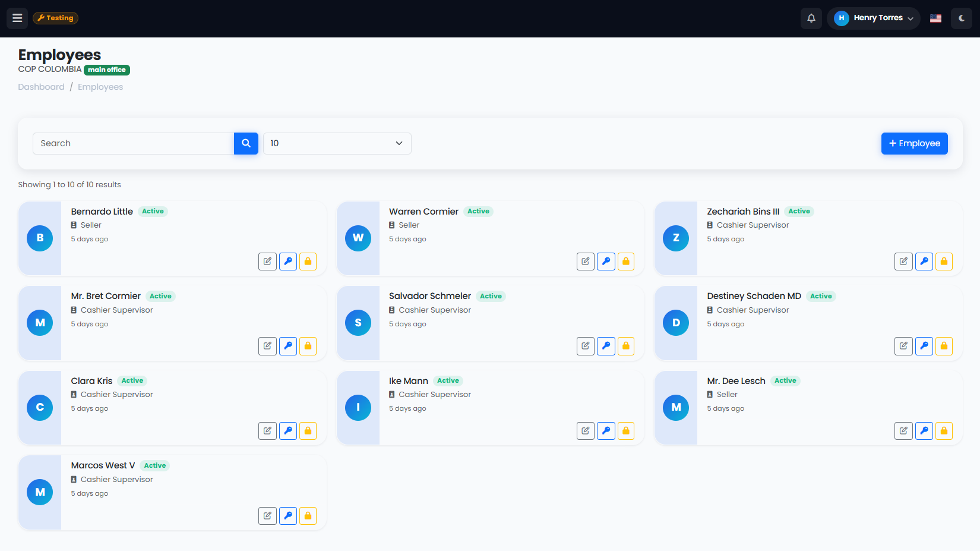Open the results-per-page dropdown showing 10
Viewport: 980px width, 551px height.
coord(337,143)
